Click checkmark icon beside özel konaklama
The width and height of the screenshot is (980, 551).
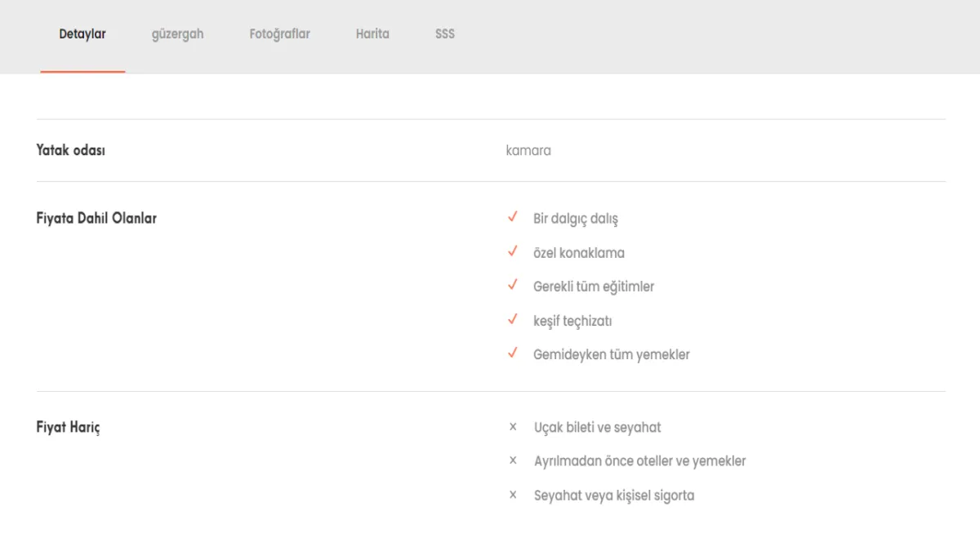(x=513, y=252)
